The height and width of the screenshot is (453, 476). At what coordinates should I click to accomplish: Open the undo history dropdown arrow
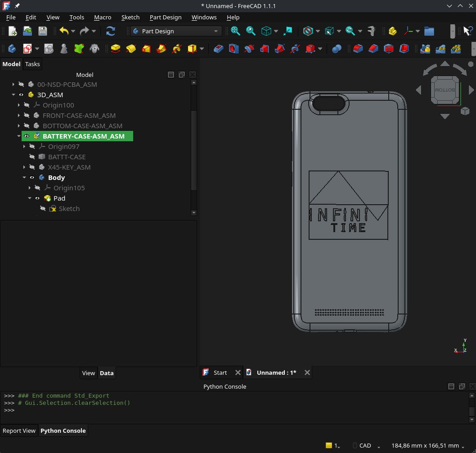[x=73, y=31]
